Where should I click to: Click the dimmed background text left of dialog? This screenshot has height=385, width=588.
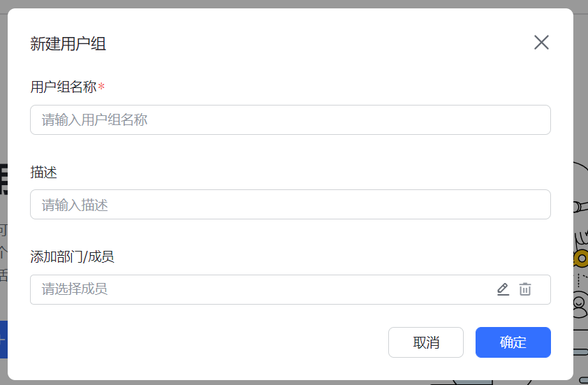[3, 252]
